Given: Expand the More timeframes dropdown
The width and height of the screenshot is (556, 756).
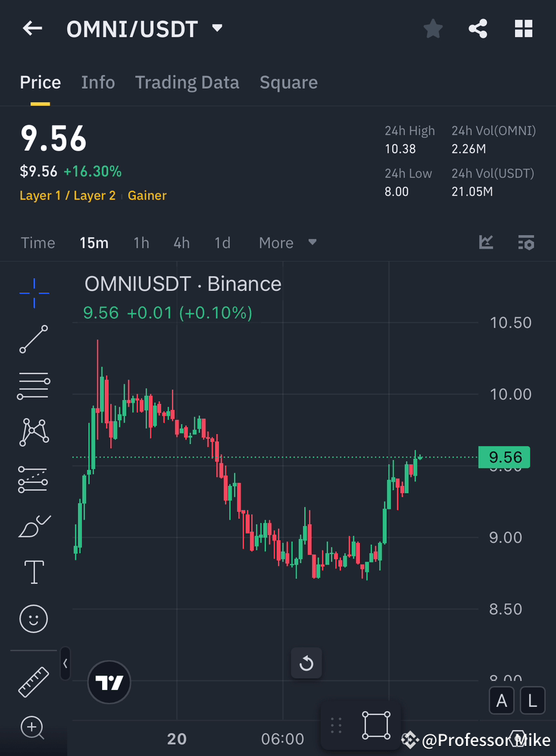Looking at the screenshot, I should tap(287, 243).
